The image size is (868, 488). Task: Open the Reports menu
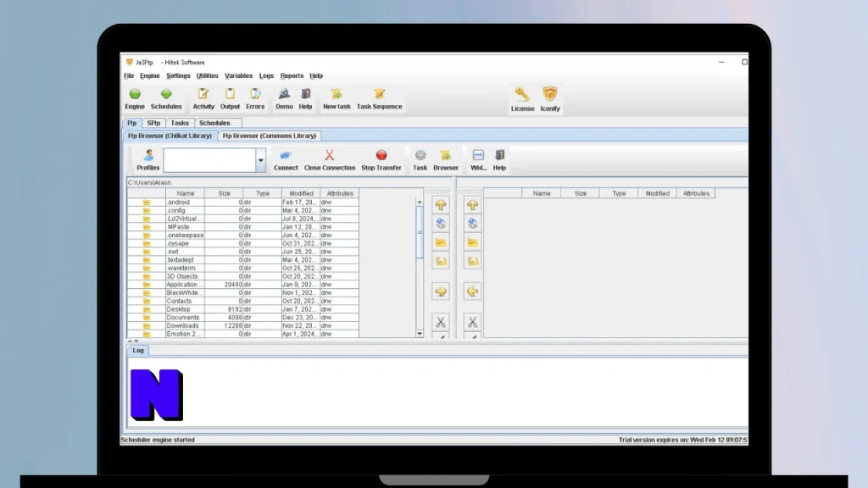click(292, 75)
